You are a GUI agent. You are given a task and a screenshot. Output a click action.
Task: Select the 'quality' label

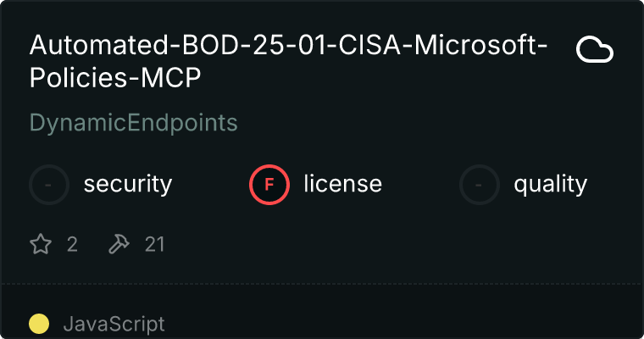coord(550,184)
